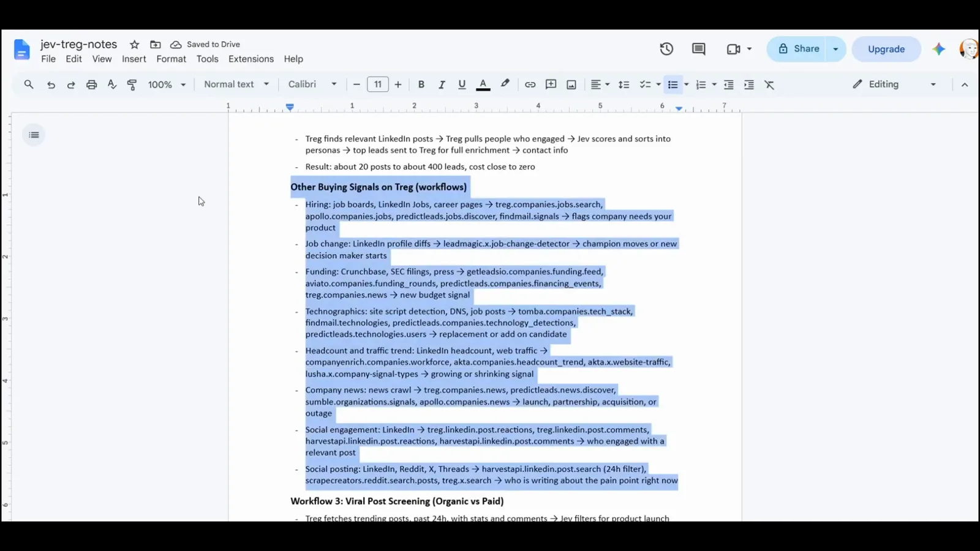Open the Format menu
The width and height of the screenshot is (980, 551).
coord(171,59)
